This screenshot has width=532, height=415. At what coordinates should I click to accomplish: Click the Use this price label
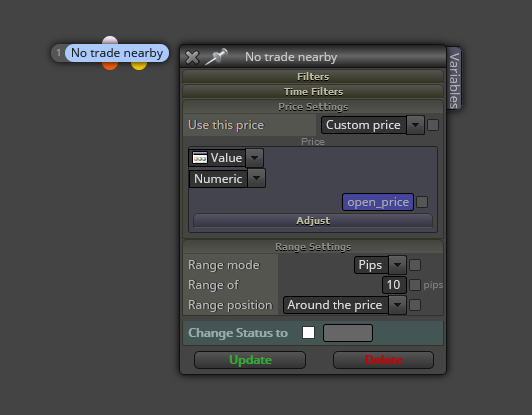tap(226, 125)
